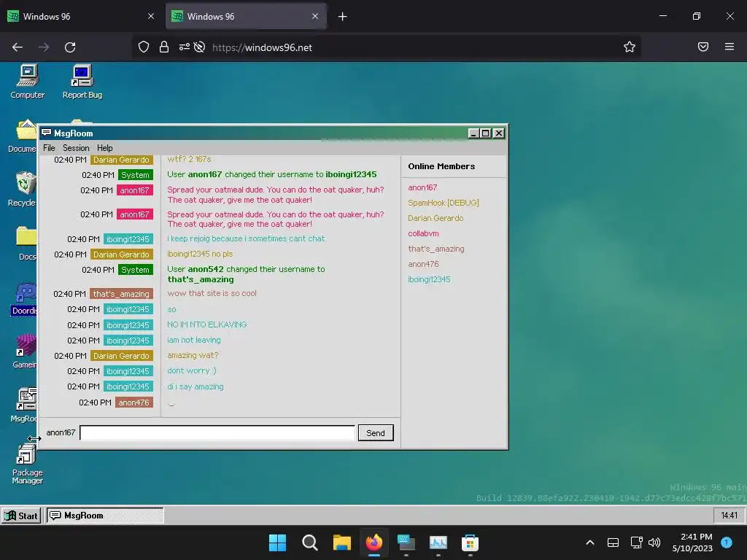Select the MsgRoom desktop shortcut icon
This screenshot has width=747, height=560.
[x=24, y=405]
